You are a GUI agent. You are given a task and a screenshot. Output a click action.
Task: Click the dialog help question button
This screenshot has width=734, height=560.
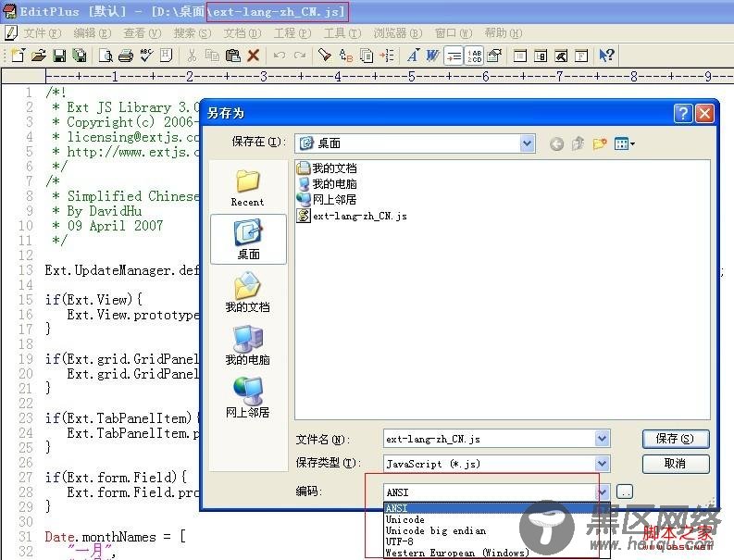[683, 113]
